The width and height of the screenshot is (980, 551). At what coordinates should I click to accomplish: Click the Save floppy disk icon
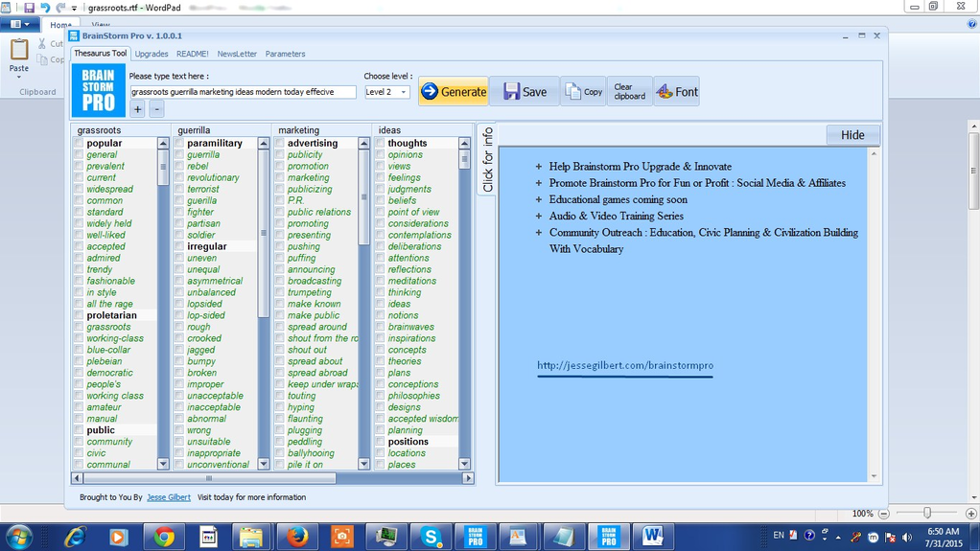click(511, 91)
